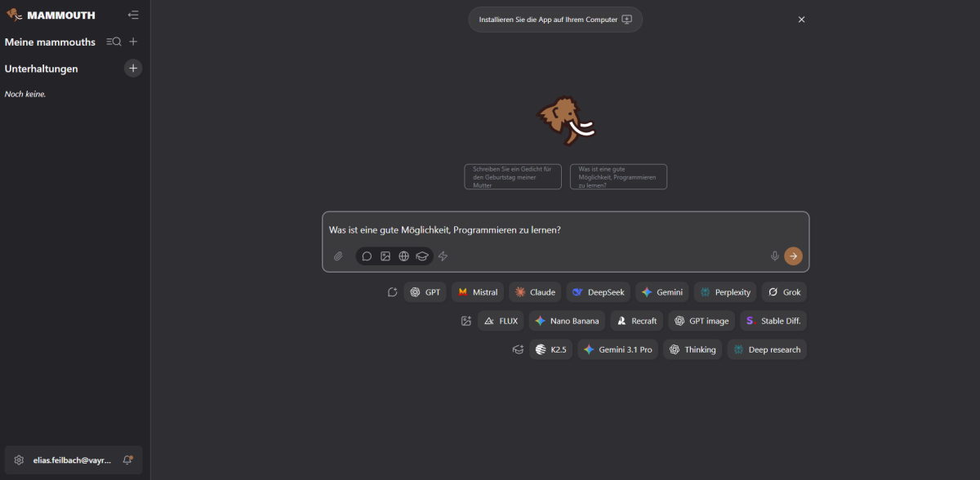Send the message with arrow button
Image resolution: width=980 pixels, height=480 pixels.
point(793,256)
